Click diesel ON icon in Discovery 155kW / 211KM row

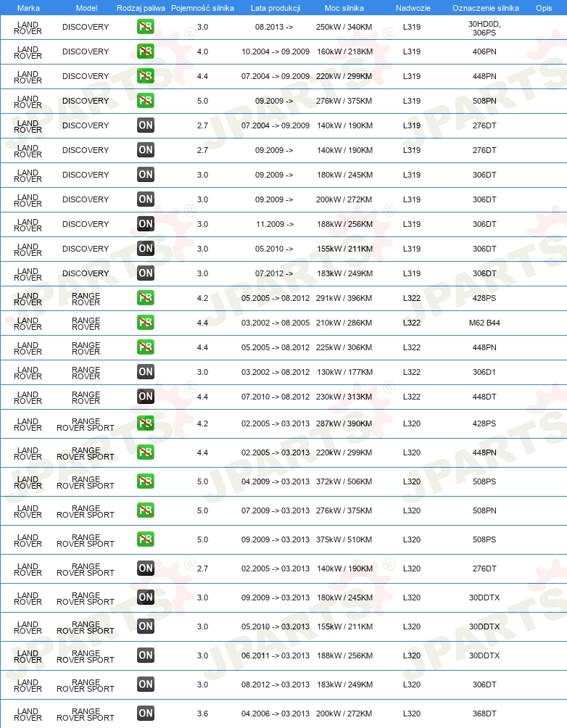coord(145,249)
